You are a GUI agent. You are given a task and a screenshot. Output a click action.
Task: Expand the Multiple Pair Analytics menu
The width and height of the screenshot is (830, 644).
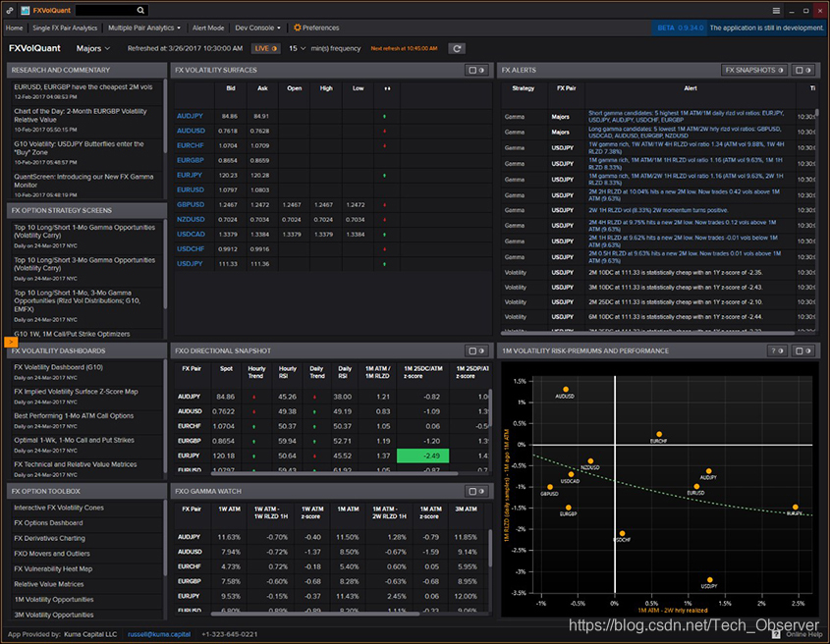click(144, 28)
